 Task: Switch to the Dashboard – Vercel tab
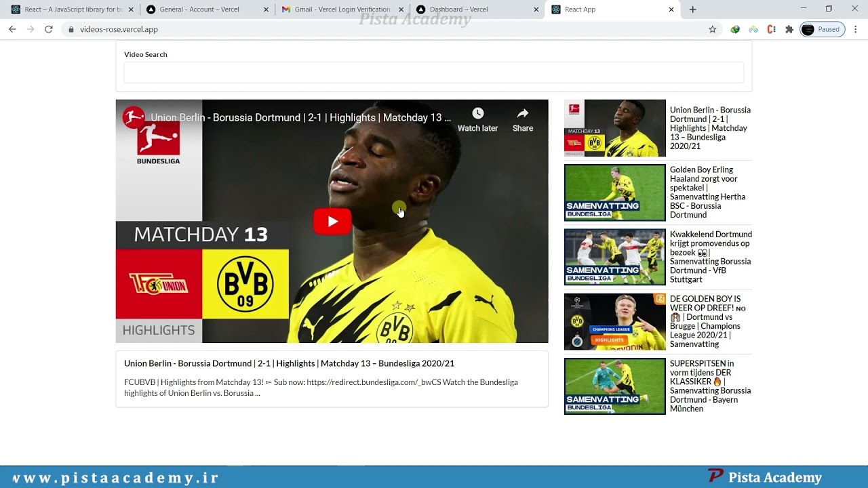click(x=477, y=9)
